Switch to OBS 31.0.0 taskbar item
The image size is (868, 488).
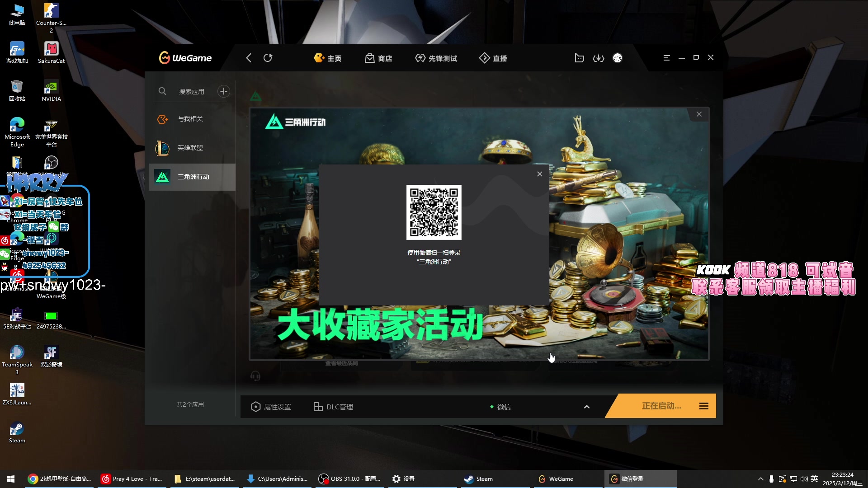(349, 479)
